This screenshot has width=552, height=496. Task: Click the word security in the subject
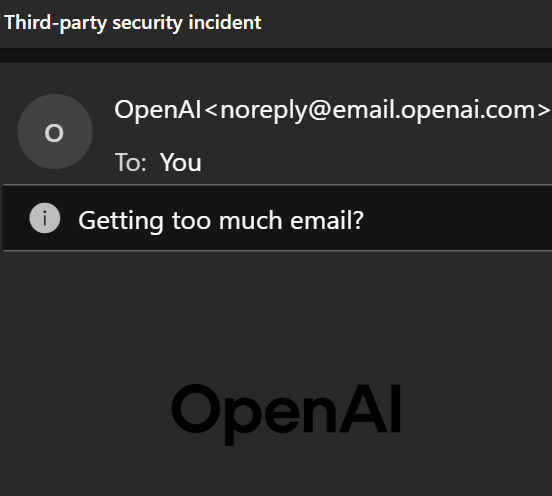147,23
